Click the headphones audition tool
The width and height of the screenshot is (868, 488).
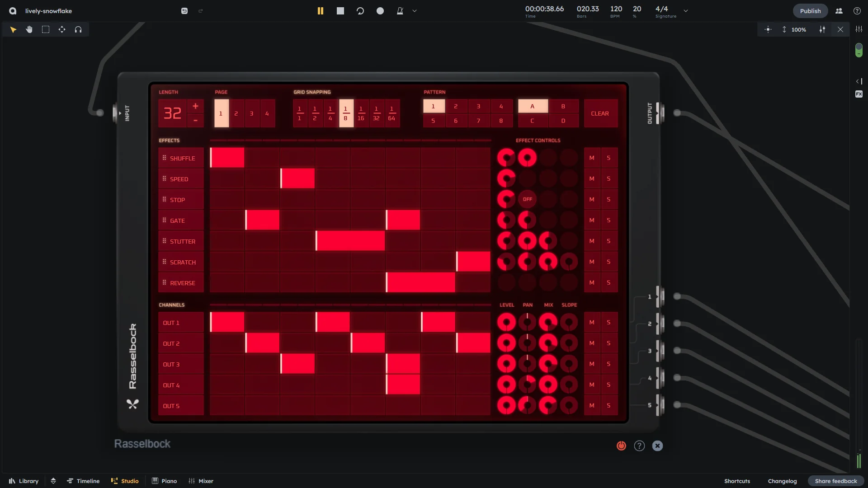tap(78, 29)
